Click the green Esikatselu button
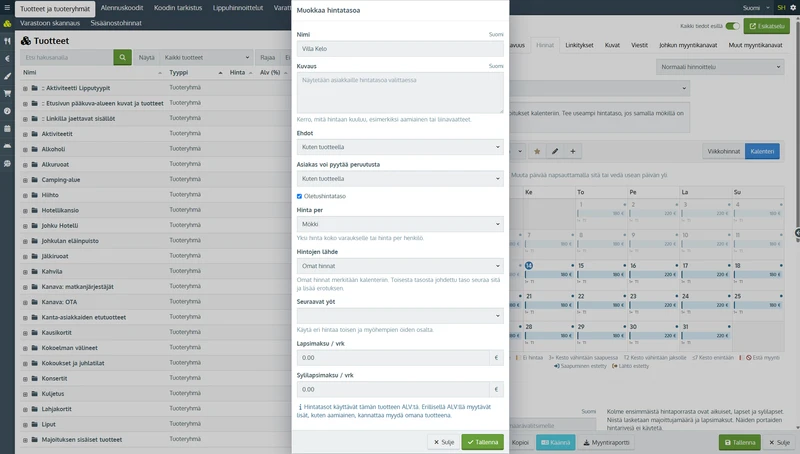This screenshot has height=454, width=800. tap(766, 26)
